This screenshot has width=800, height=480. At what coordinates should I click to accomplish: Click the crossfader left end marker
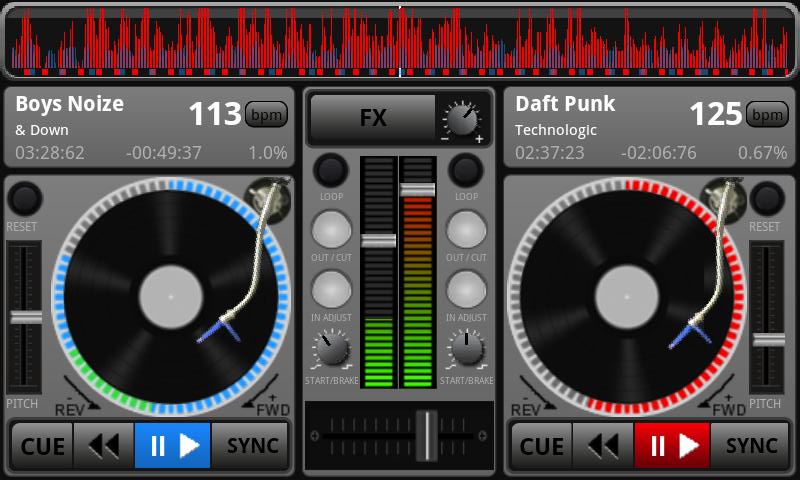pos(315,436)
